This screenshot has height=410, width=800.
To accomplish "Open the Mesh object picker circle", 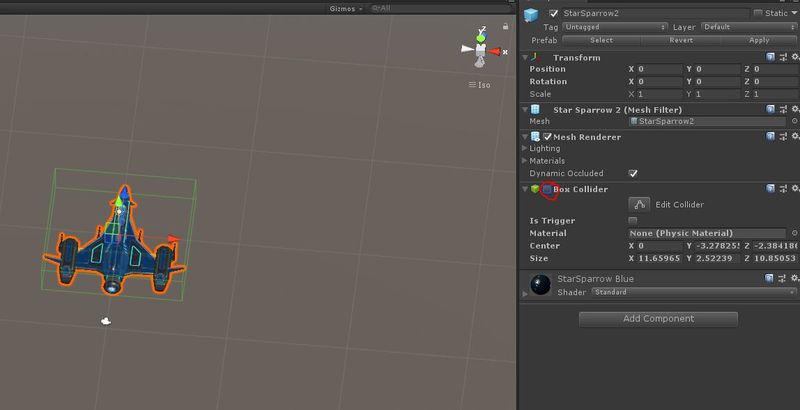I will point(794,121).
